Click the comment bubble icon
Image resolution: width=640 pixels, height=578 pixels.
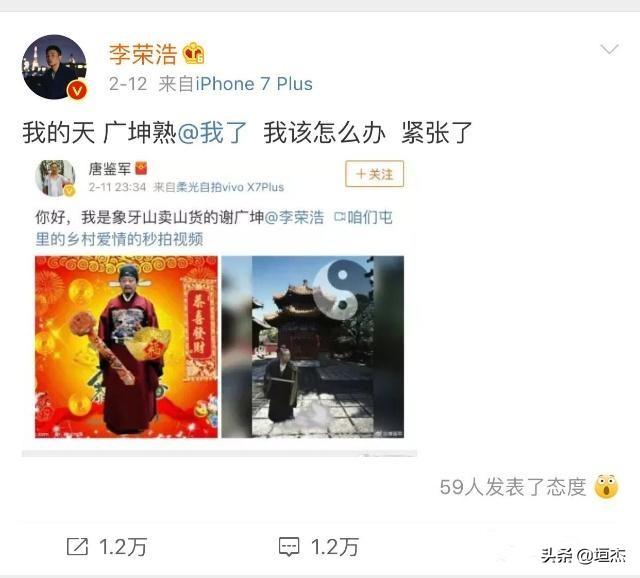point(289,547)
